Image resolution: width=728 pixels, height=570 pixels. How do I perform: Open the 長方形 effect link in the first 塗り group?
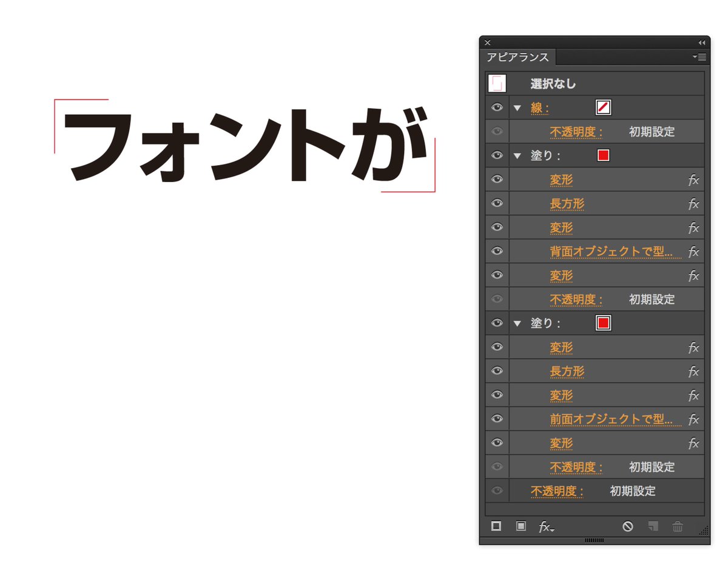(567, 204)
